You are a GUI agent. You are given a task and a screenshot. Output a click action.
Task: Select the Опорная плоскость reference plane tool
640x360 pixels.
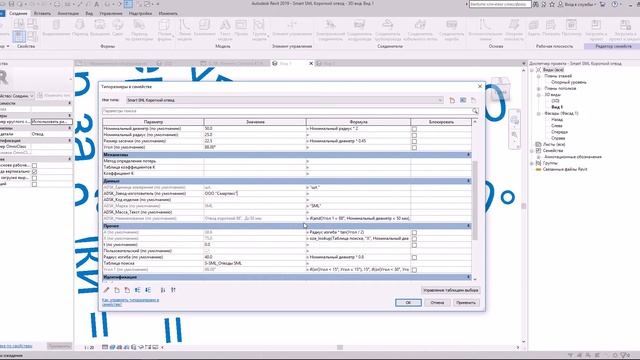pyautogui.click(x=513, y=29)
